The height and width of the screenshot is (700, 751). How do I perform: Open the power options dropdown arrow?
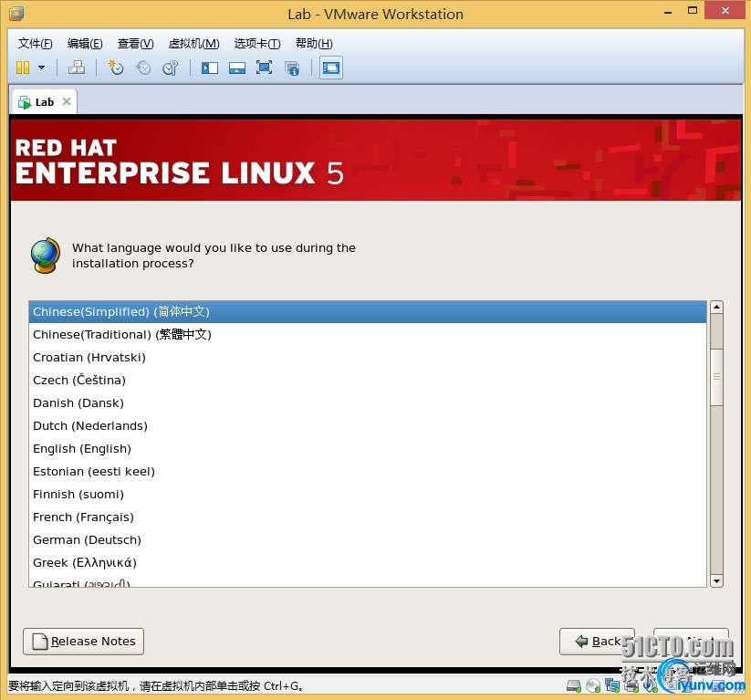pos(42,68)
